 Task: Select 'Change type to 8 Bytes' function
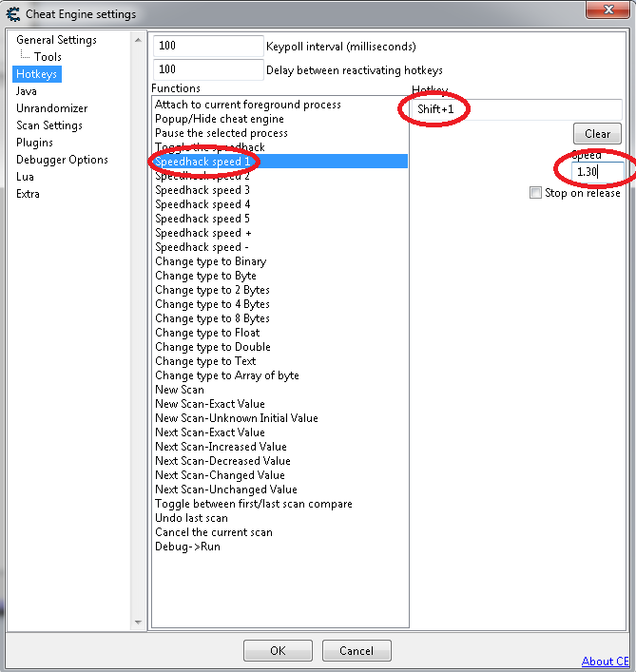click(280, 318)
